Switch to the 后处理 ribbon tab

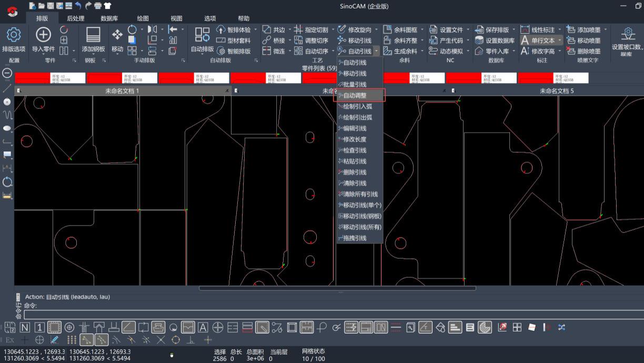(75, 18)
